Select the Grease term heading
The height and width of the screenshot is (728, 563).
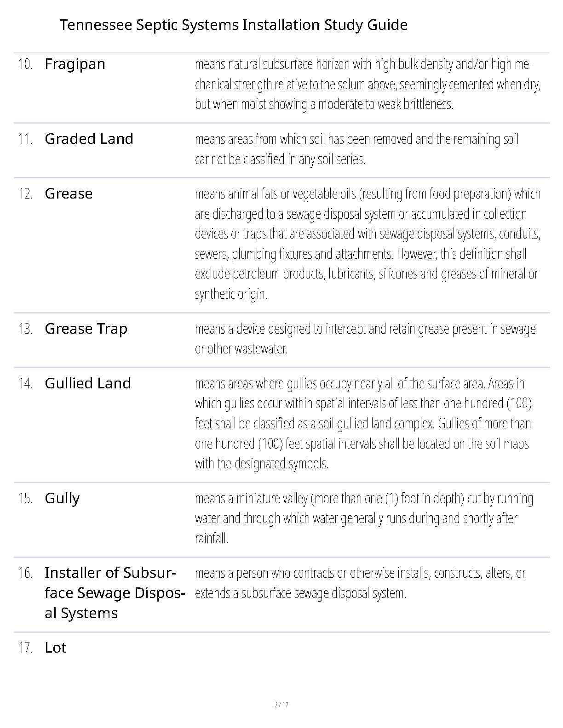click(69, 193)
